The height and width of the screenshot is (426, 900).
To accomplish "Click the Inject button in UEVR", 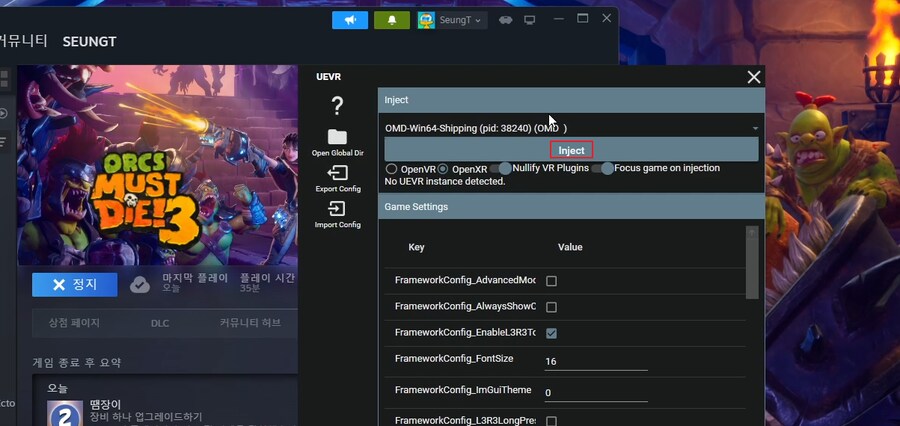I will [x=571, y=150].
